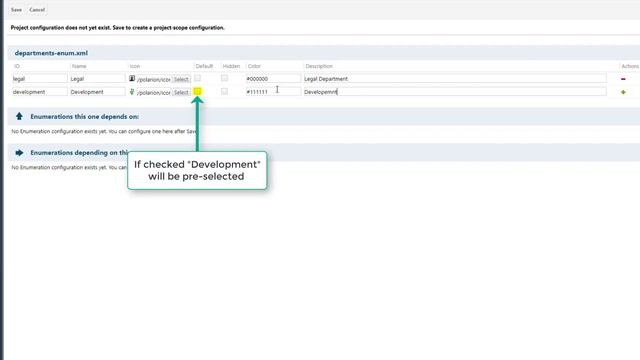Click Select button in development row
The height and width of the screenshot is (360, 640).
point(181,92)
